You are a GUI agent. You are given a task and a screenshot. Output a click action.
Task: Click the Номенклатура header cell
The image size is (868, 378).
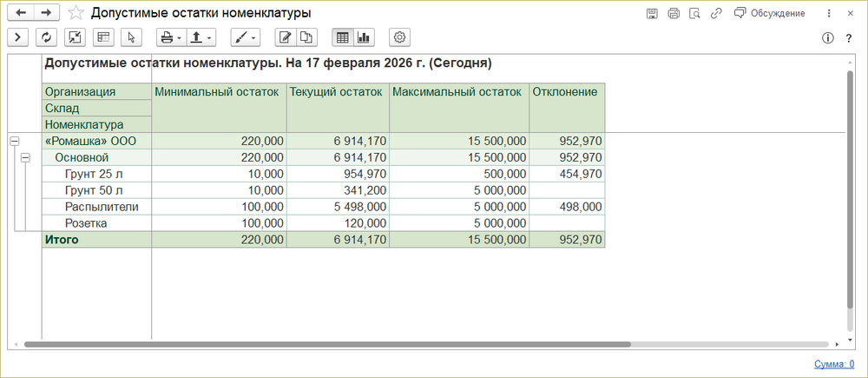point(97,124)
